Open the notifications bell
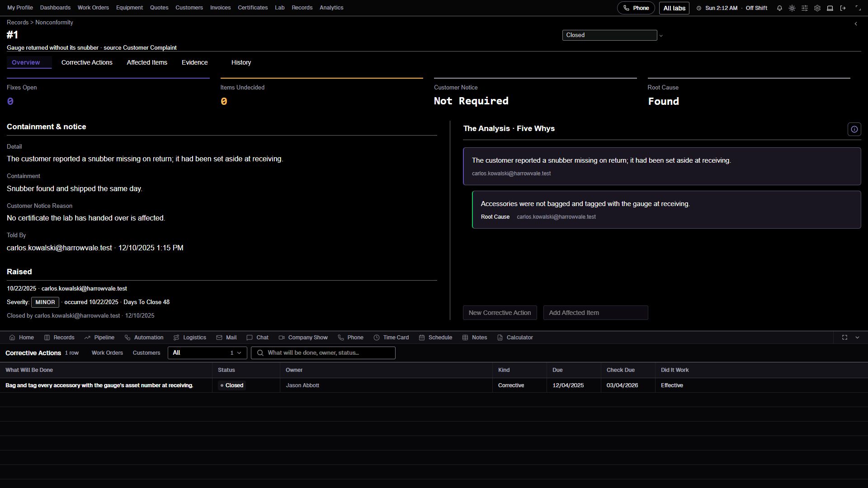This screenshot has width=868, height=488. pos(779,8)
